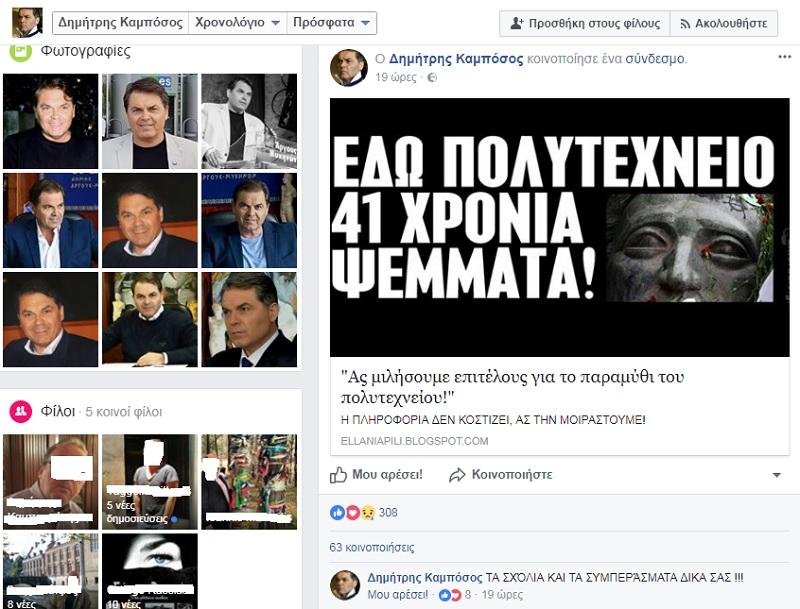The width and height of the screenshot is (800, 609).
Task: Click the reaction emoji icons beside 308
Action: (352, 513)
